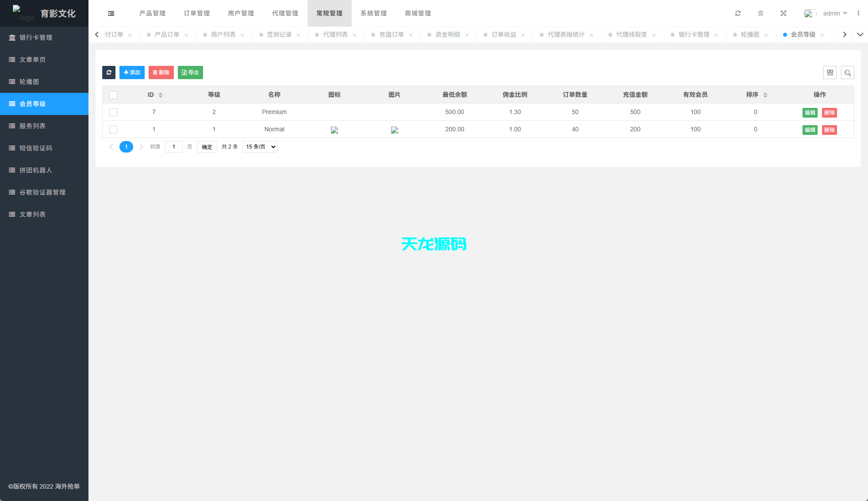The width and height of the screenshot is (868, 501).
Task: Open the 15条/页 page size dropdown
Action: click(x=260, y=146)
